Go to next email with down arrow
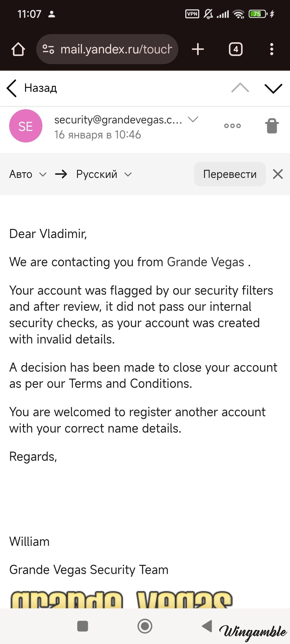 (273, 88)
